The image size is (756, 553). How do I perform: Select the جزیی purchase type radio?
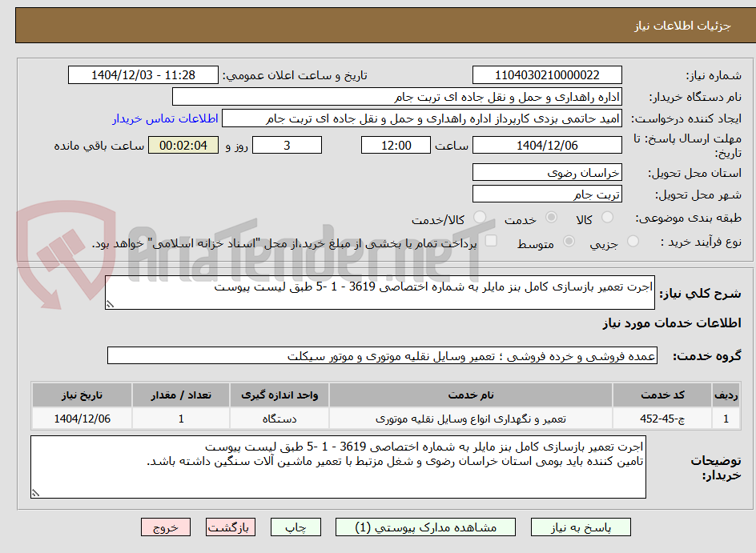click(633, 242)
